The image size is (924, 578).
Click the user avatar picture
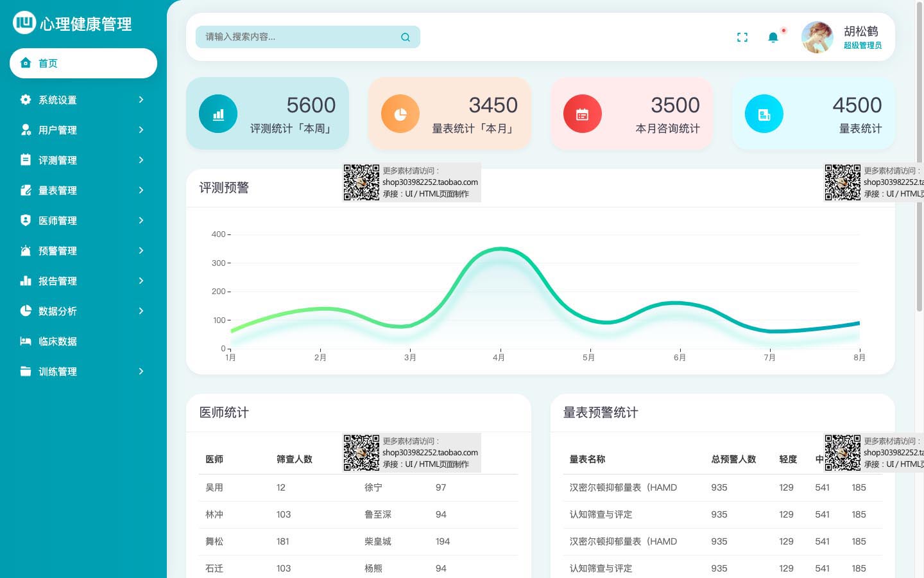pos(817,37)
